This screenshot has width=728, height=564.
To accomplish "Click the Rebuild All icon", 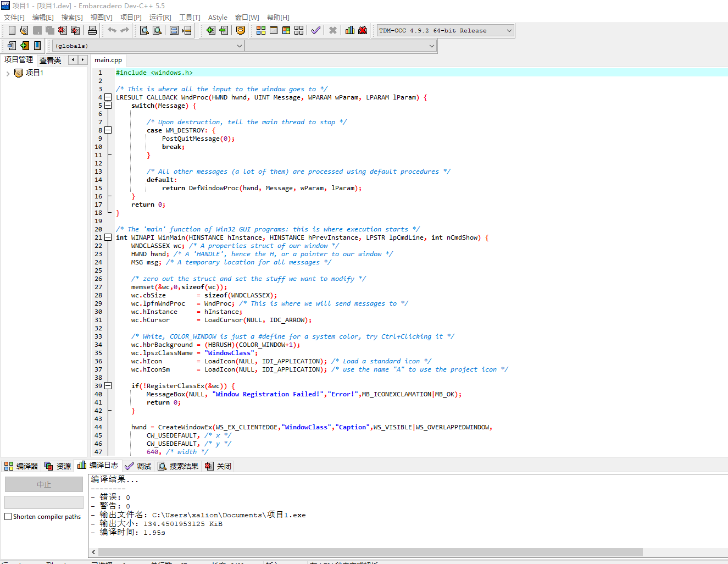I will pyautogui.click(x=299, y=30).
